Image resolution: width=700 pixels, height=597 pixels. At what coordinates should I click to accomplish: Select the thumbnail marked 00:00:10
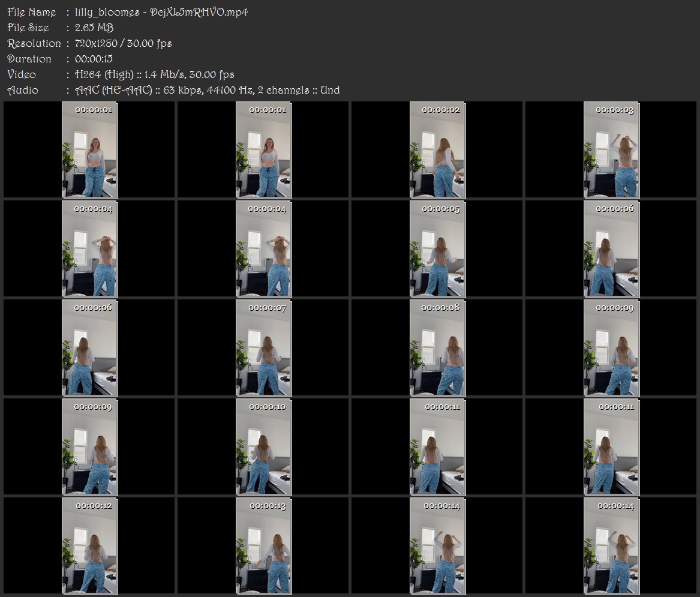[x=263, y=447]
